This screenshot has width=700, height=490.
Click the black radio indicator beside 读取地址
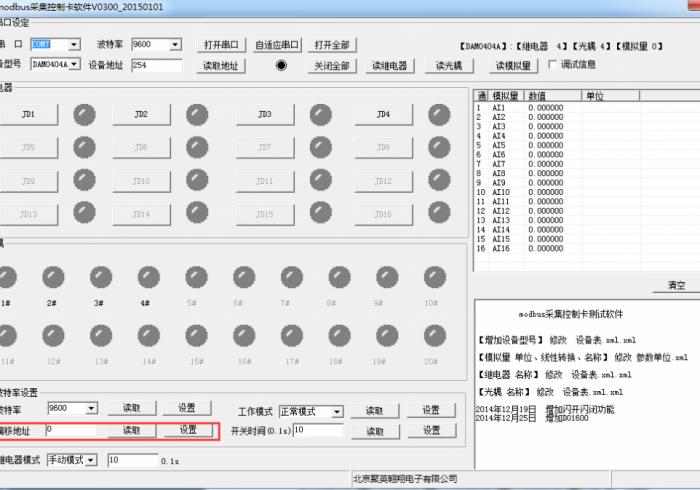point(281,66)
